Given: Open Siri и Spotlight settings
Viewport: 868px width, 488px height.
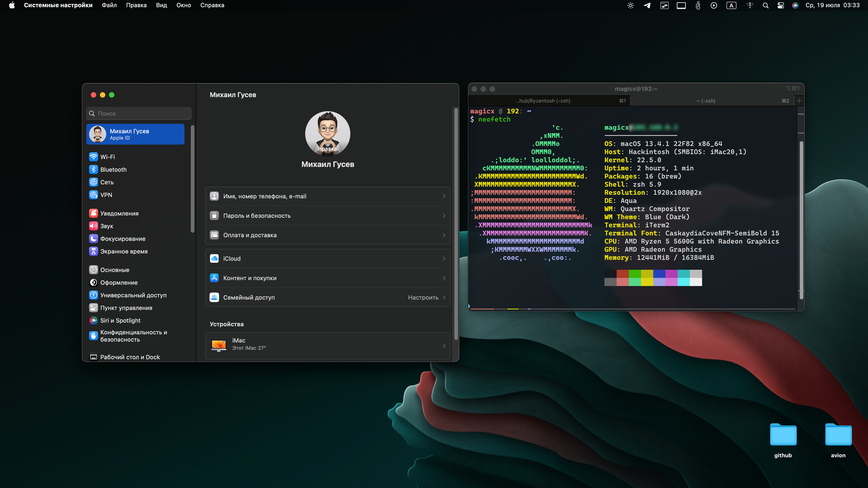Looking at the screenshot, I should point(120,320).
